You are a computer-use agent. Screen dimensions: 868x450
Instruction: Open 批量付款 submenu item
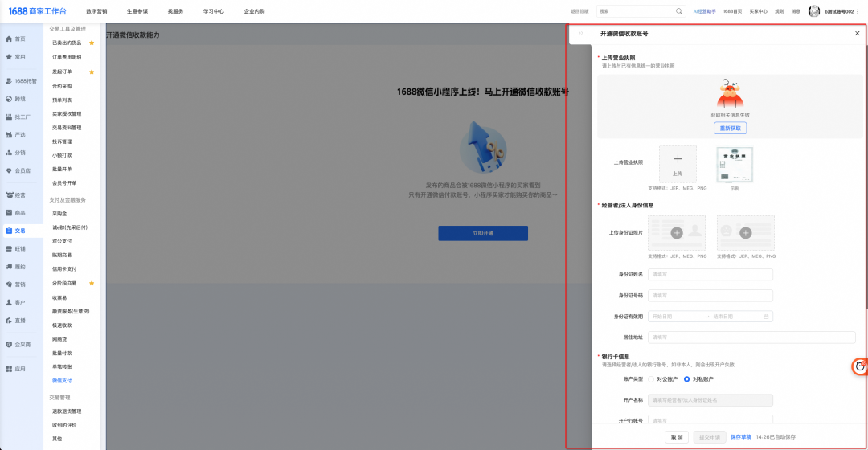tap(62, 353)
